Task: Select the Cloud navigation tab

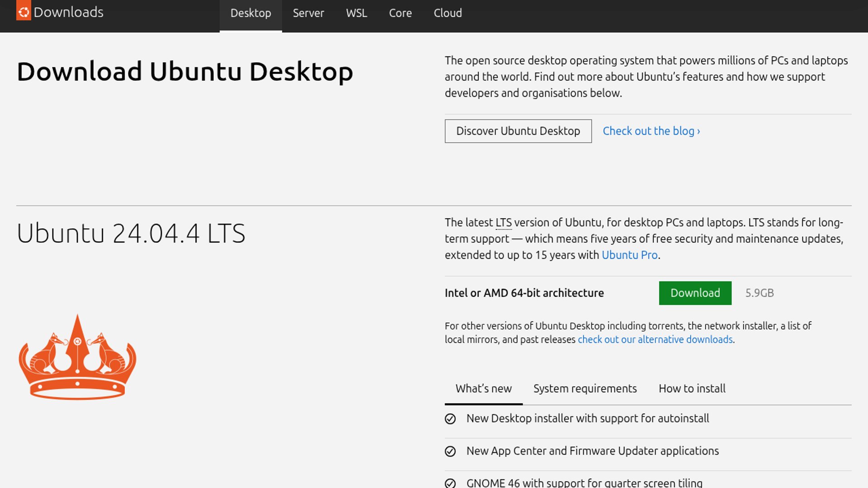Action: [x=448, y=13]
